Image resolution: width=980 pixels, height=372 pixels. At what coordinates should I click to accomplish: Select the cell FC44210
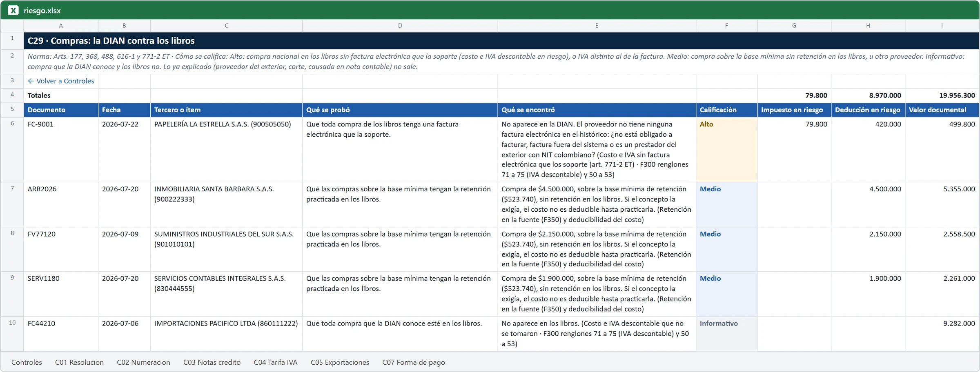point(61,334)
